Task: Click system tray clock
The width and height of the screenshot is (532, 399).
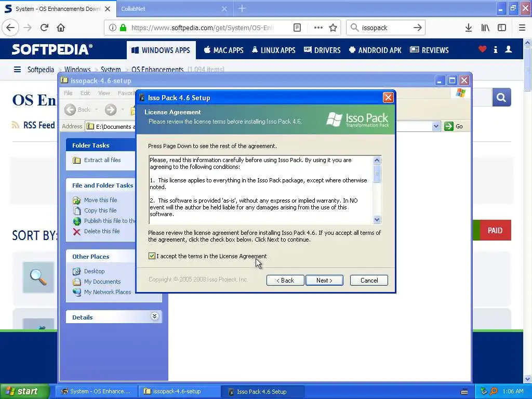Action: coord(513,391)
